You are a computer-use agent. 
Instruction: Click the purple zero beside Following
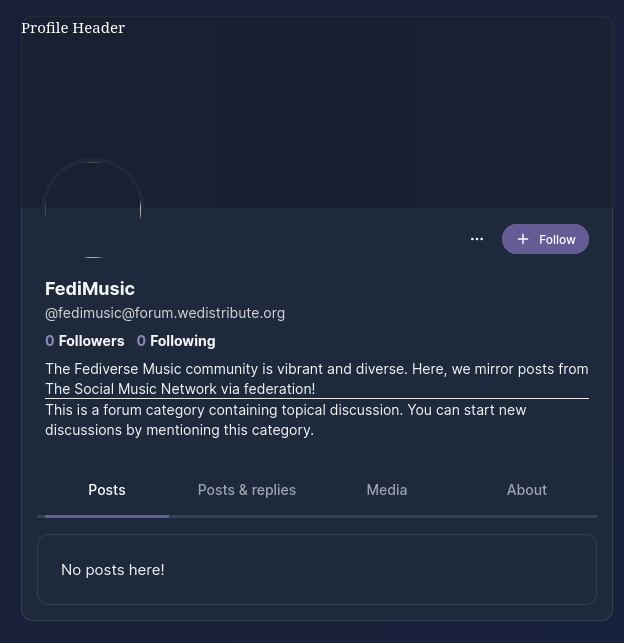tap(141, 341)
